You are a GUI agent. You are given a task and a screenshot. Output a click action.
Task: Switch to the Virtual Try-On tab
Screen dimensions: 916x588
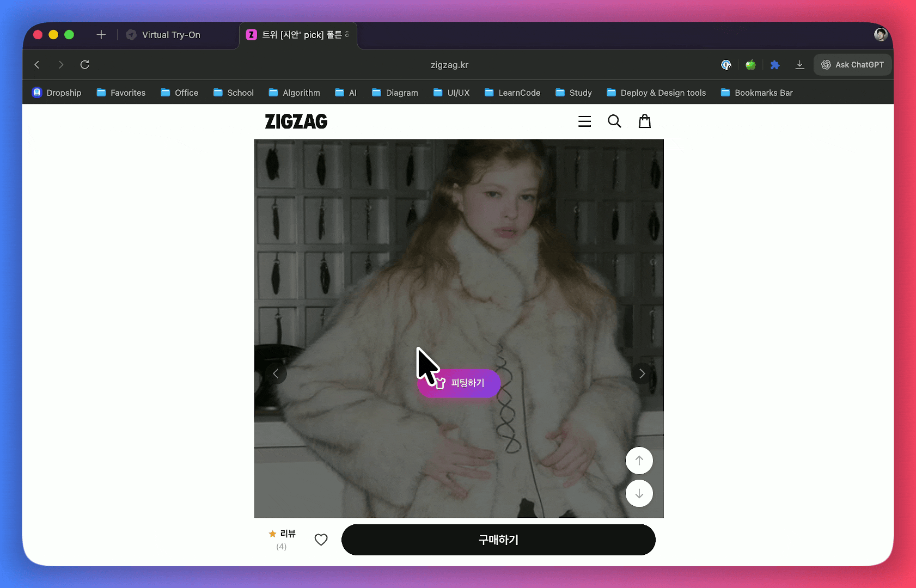point(170,35)
